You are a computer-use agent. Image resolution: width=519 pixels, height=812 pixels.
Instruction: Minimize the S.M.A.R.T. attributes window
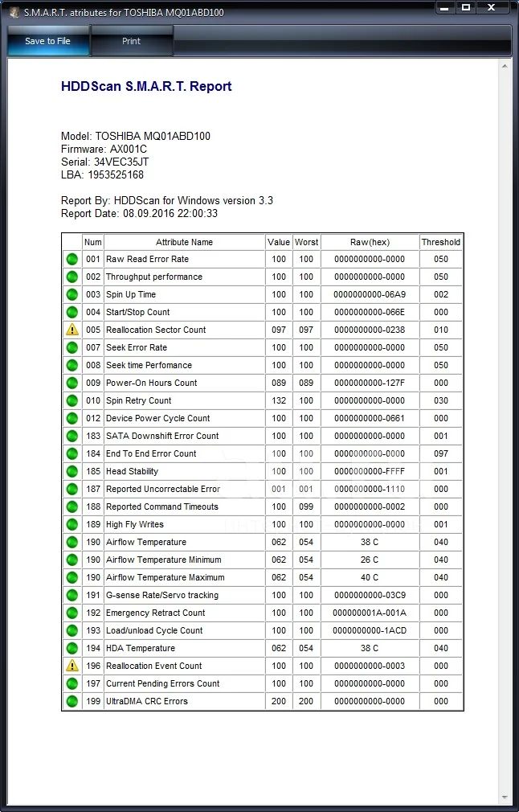click(x=444, y=7)
